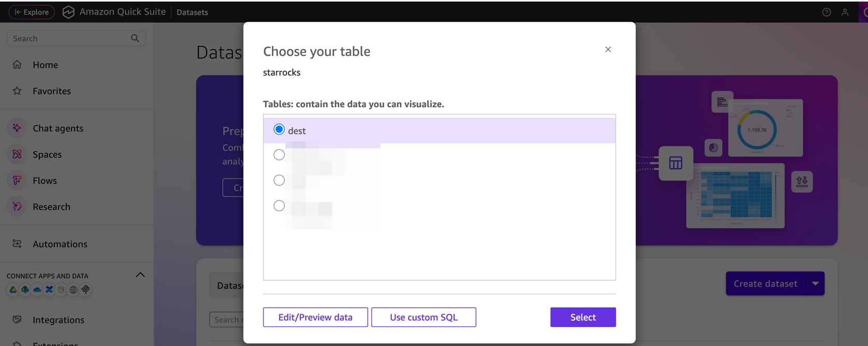
Task: Collapse the Connect Apps and Data section
Action: click(140, 275)
